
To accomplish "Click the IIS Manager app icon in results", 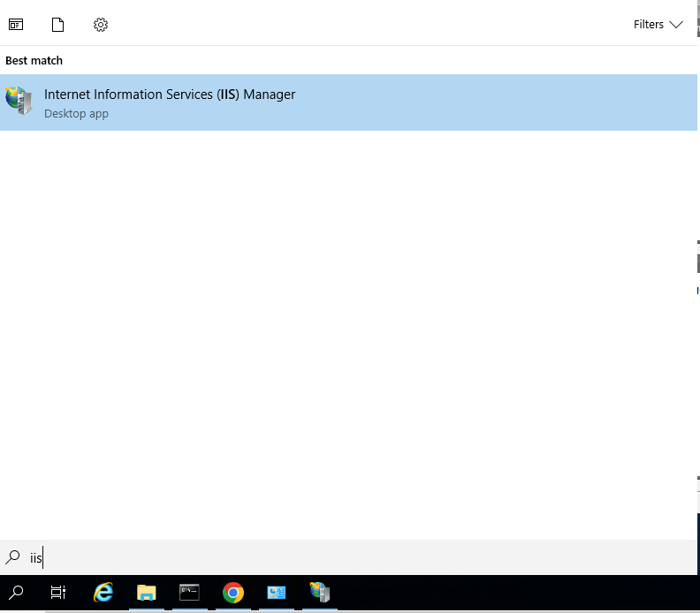I will pos(19,101).
